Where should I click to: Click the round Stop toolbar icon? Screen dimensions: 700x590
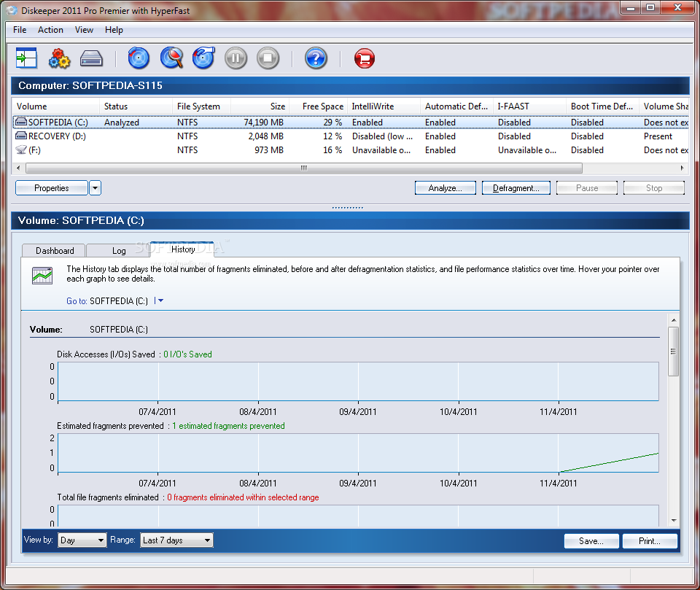(x=268, y=58)
